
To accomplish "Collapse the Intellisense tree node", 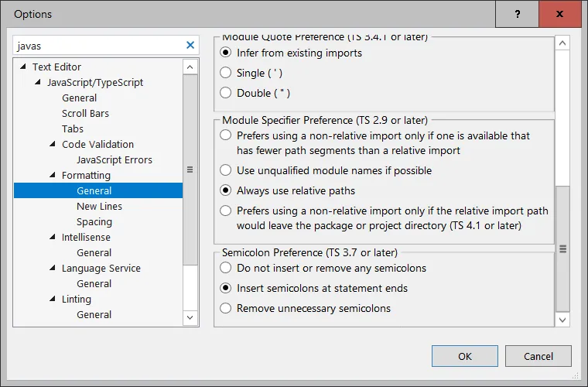I will [x=53, y=238].
